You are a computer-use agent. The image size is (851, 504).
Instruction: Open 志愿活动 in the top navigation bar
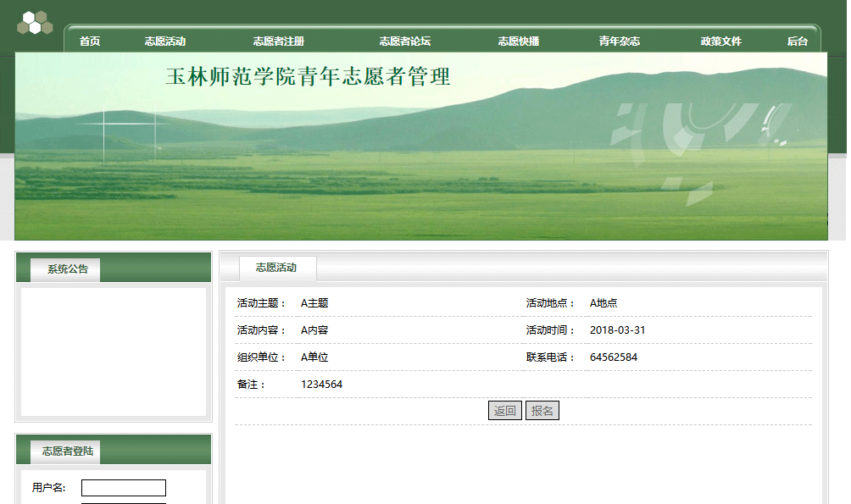(x=165, y=42)
